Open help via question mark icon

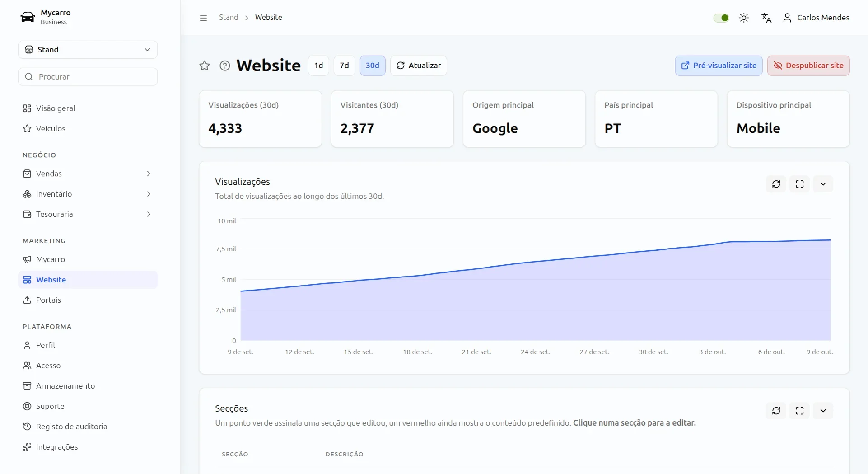point(225,66)
